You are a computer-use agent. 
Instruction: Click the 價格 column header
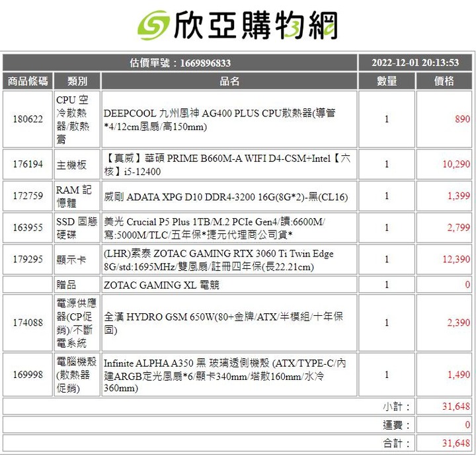[x=444, y=81]
